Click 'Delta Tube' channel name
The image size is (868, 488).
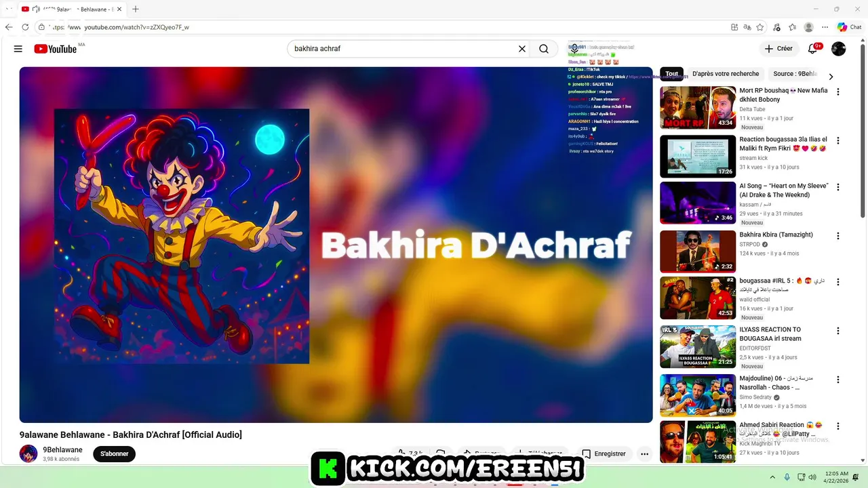pos(752,109)
